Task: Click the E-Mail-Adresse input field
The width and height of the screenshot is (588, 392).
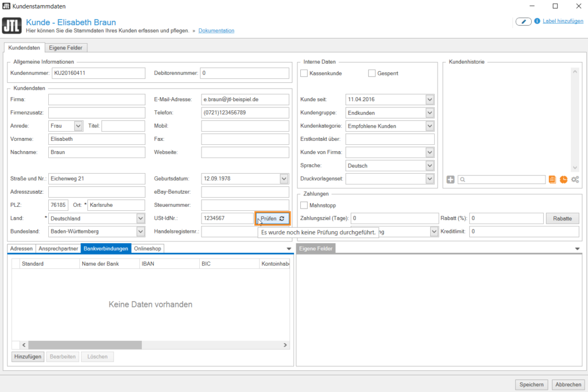Action: pos(245,99)
